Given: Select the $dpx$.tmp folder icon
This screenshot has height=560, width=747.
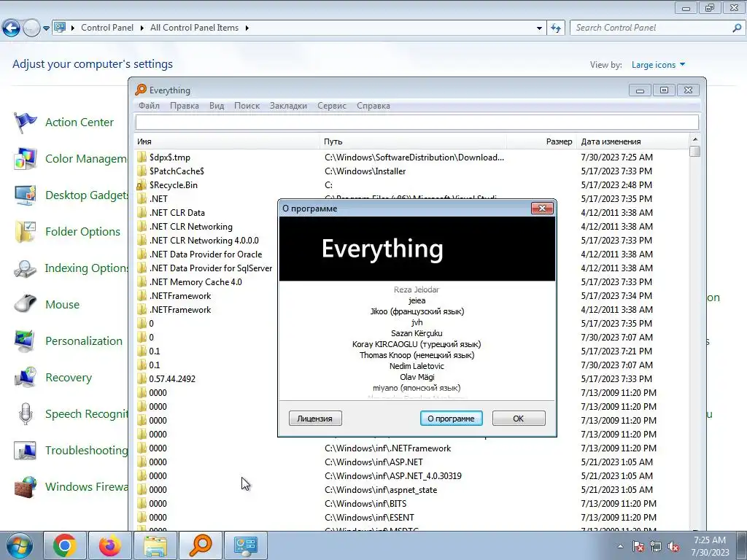Looking at the screenshot, I should (x=142, y=157).
